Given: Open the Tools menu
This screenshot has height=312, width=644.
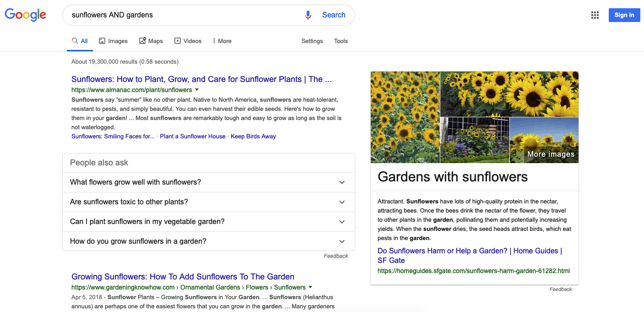Looking at the screenshot, I should 341,41.
